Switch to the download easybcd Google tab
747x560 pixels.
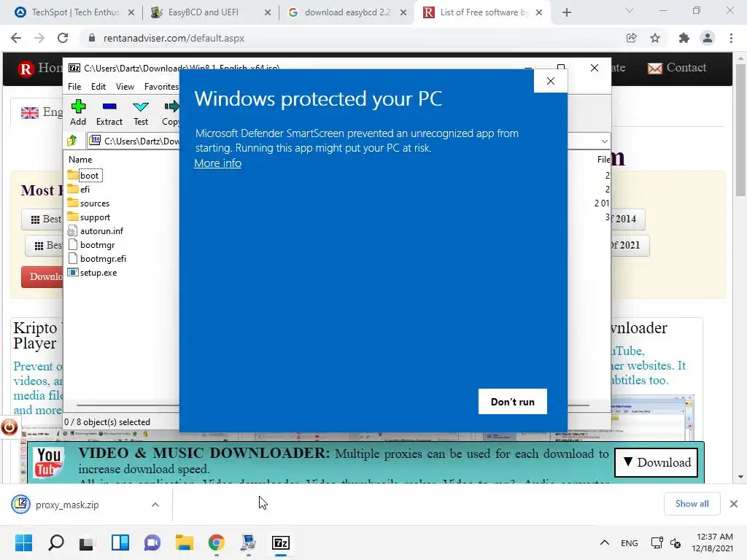pyautogui.click(x=347, y=12)
